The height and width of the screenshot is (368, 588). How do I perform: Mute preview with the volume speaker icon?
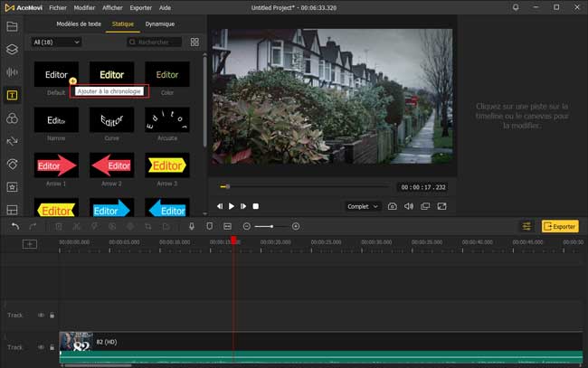pos(409,206)
